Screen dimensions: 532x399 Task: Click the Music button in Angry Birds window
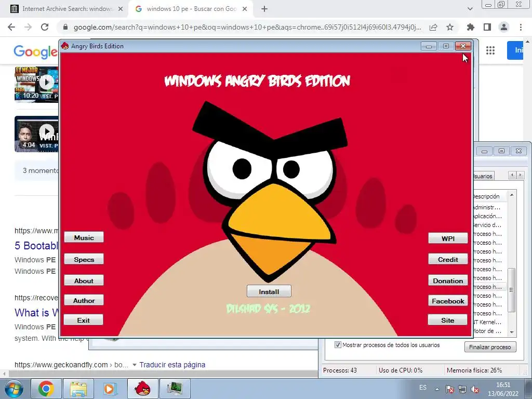coord(84,237)
